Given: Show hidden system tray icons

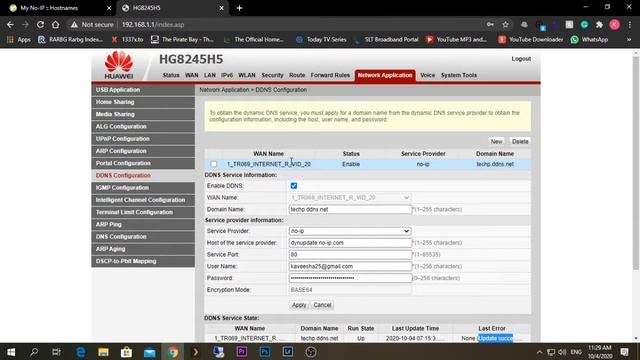Looking at the screenshot, I should 540,352.
